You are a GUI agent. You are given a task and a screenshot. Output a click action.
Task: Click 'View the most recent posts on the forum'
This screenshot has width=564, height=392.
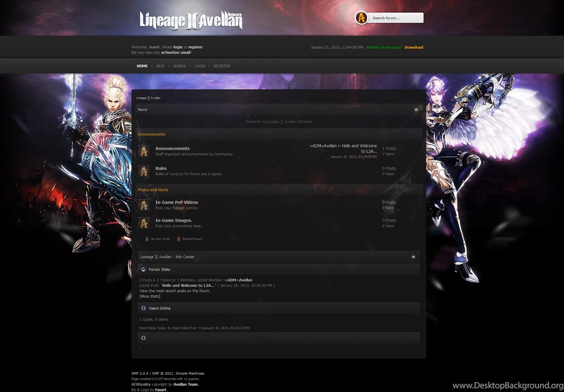(x=175, y=291)
